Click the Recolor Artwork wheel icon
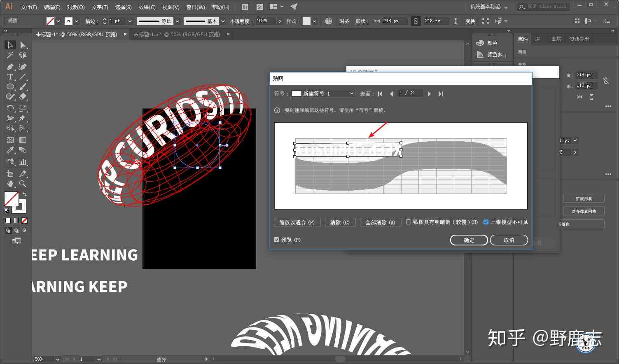The width and height of the screenshot is (619, 364). [329, 21]
